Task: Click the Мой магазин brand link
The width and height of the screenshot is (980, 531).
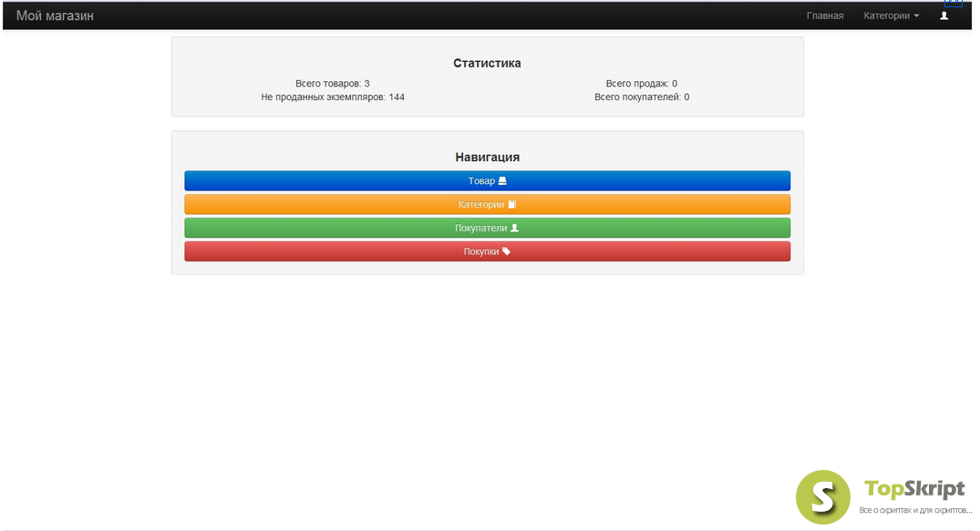Action: pos(55,15)
